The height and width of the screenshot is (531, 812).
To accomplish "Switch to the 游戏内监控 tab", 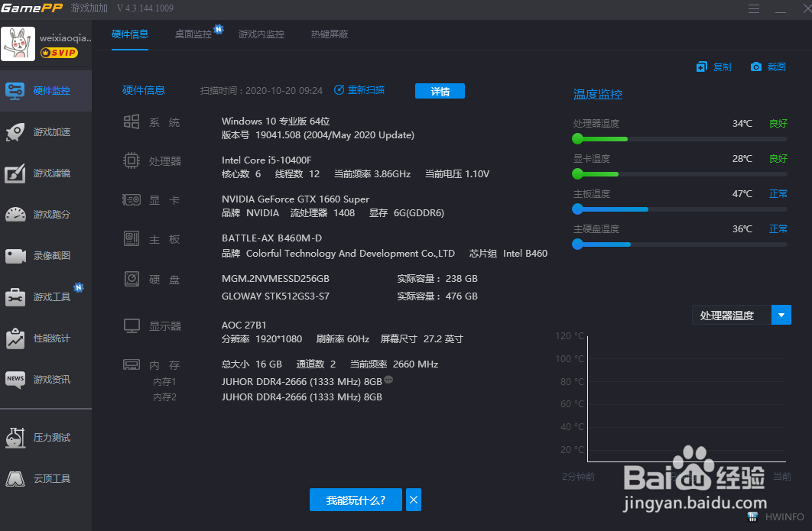I will 261,34.
